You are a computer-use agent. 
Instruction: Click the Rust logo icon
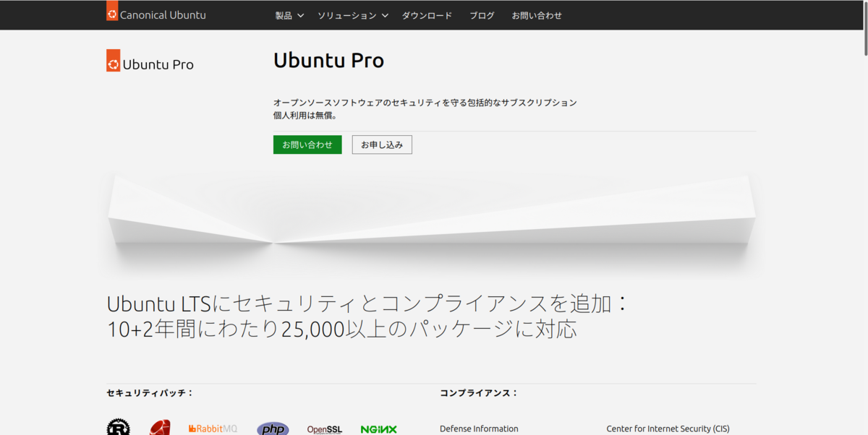click(118, 428)
